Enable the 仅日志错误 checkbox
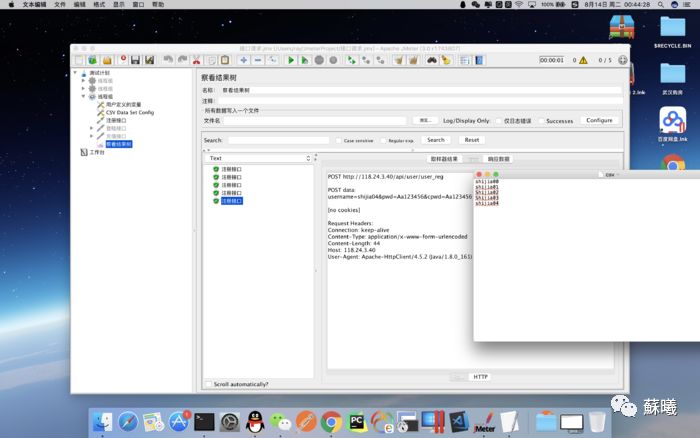 tap(499, 121)
